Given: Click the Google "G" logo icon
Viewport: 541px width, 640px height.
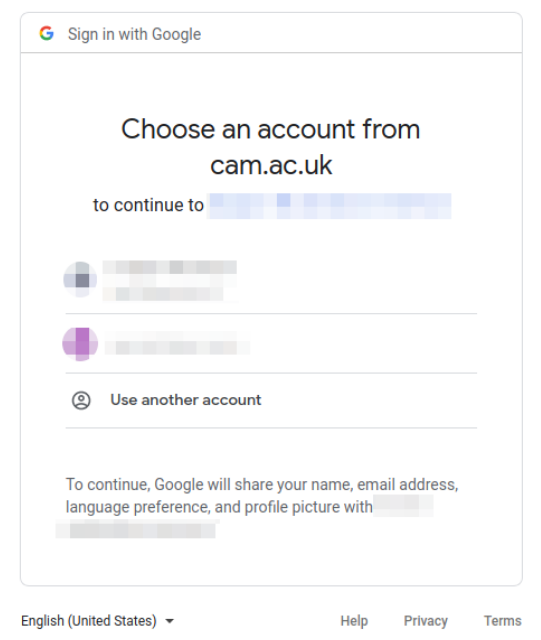Looking at the screenshot, I should pyautogui.click(x=47, y=33).
